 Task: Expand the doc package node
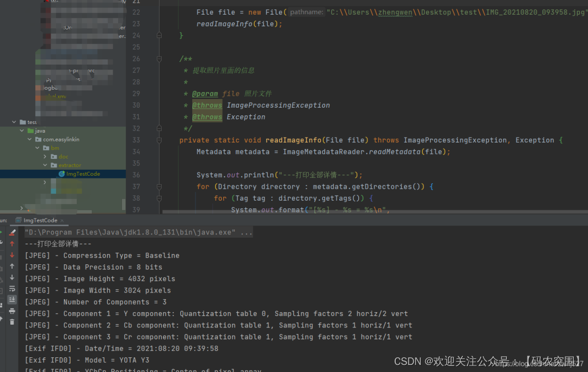pos(45,157)
